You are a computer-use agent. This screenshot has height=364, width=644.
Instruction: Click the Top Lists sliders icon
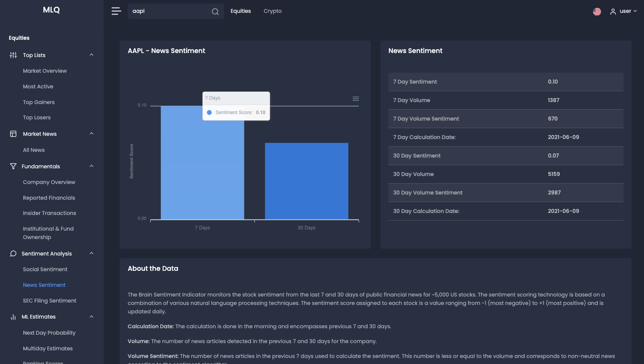[13, 55]
